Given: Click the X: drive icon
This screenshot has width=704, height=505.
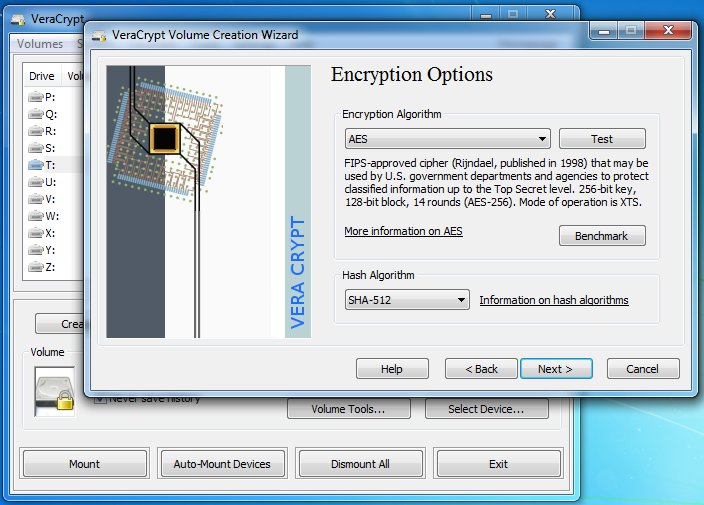Looking at the screenshot, I should pos(35,233).
